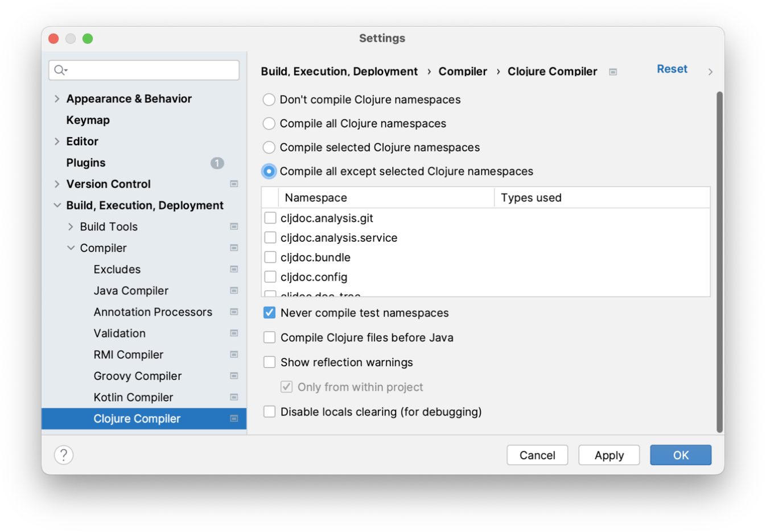Click the help question mark button
766x532 pixels.
64,455
